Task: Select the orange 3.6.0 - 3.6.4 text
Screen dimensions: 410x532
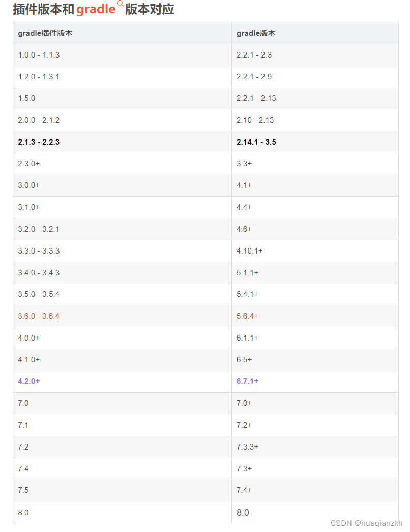Action: [x=39, y=316]
